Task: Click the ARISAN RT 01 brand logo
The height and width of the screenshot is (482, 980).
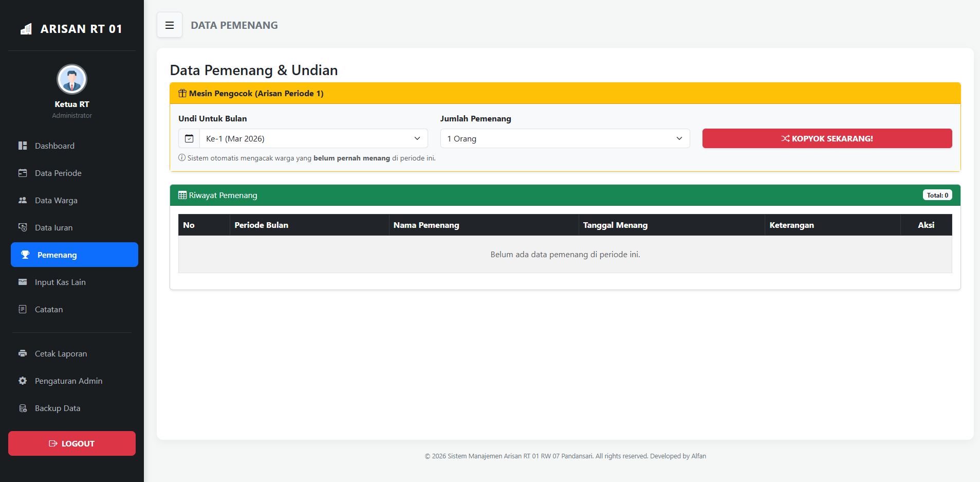Action: tap(71, 29)
